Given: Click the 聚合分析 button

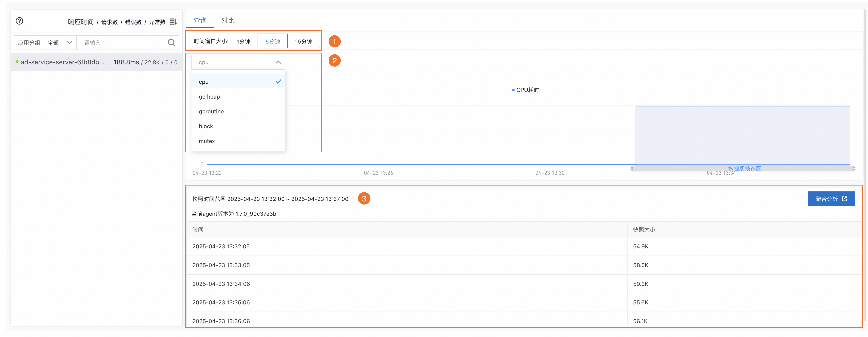Looking at the screenshot, I should coord(827,199).
